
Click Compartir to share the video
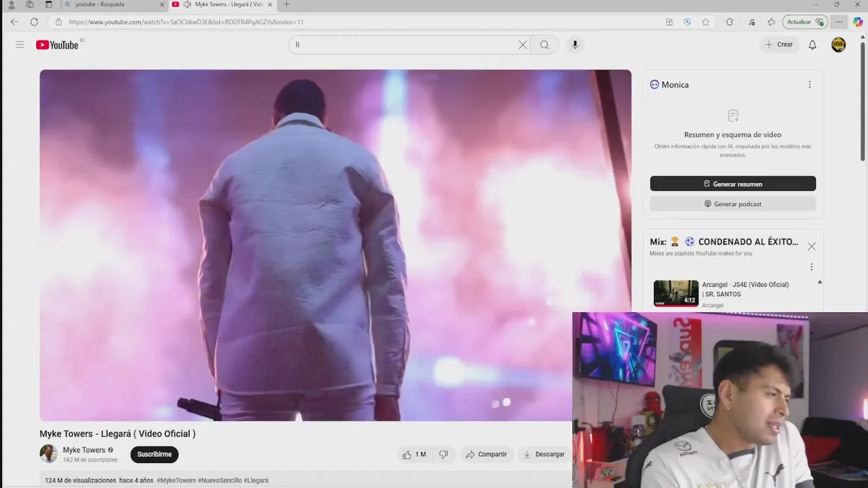coord(486,454)
